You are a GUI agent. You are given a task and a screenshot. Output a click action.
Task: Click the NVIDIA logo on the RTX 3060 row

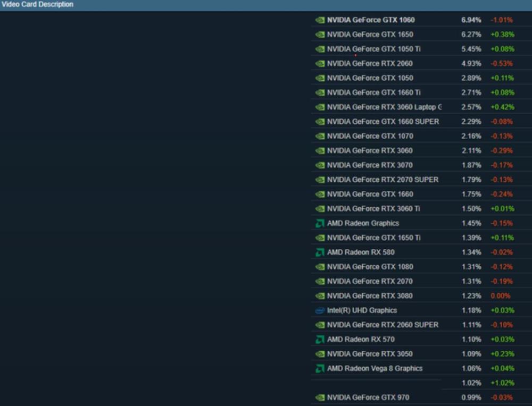[320, 151]
